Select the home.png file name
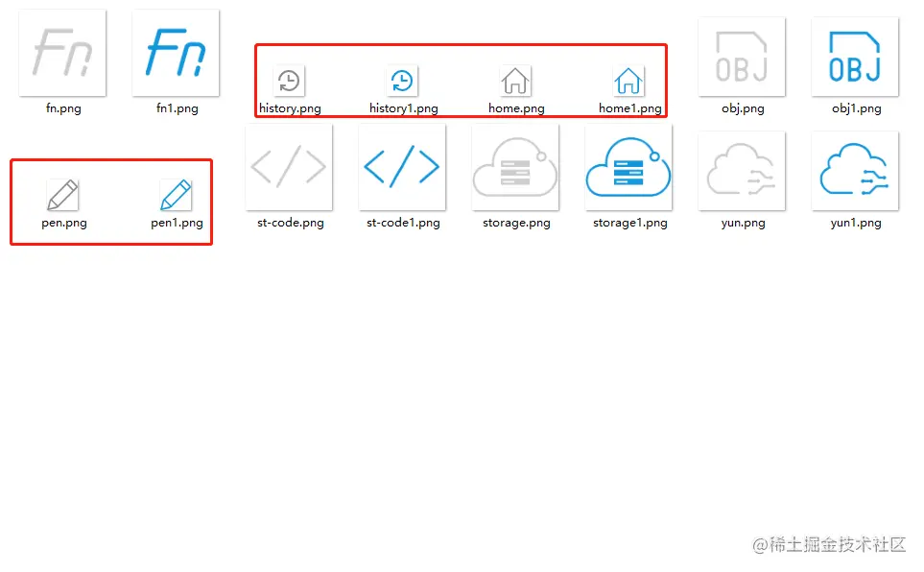 click(x=516, y=108)
